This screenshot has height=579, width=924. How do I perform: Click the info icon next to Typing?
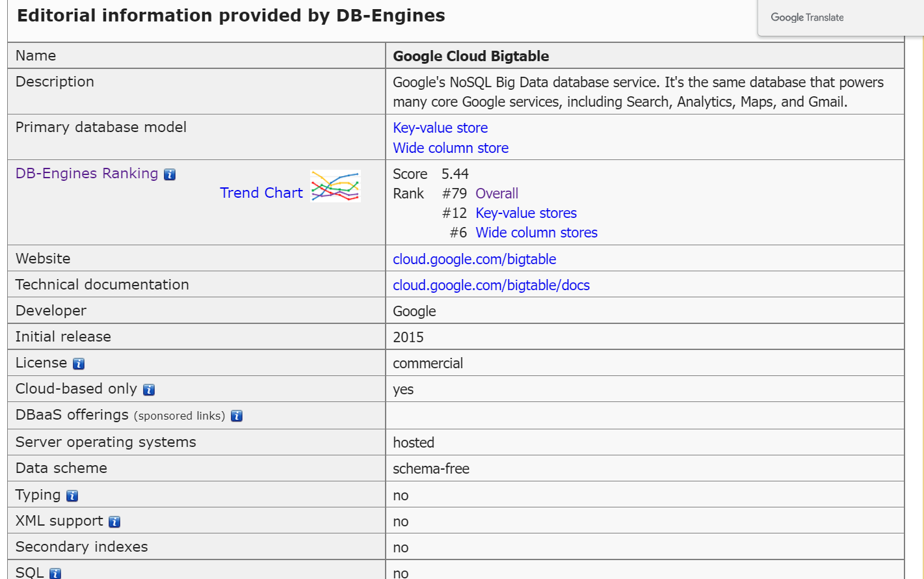tap(72, 496)
